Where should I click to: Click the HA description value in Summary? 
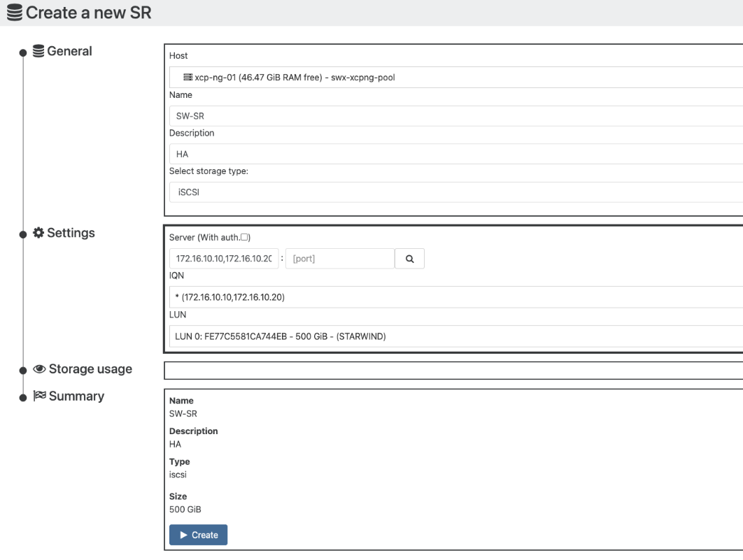pos(176,444)
